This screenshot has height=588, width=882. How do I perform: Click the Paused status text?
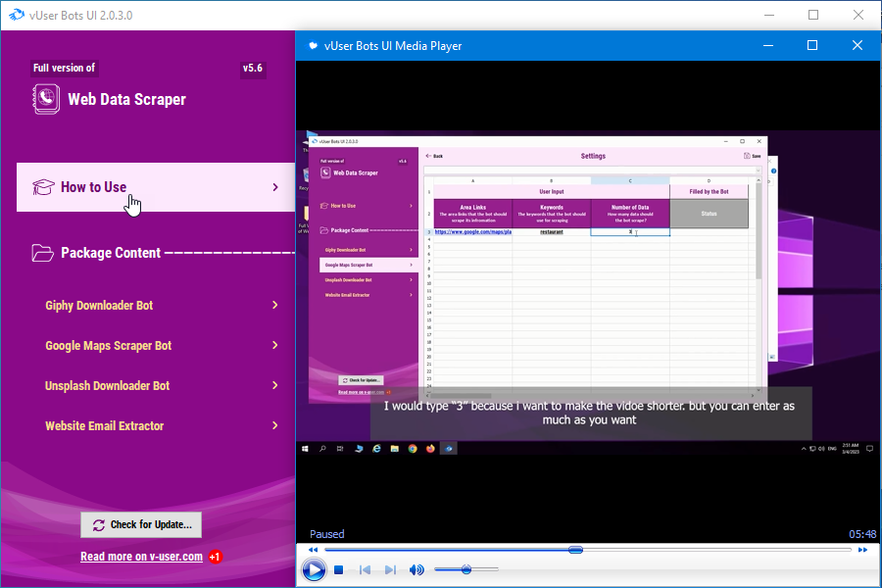326,534
